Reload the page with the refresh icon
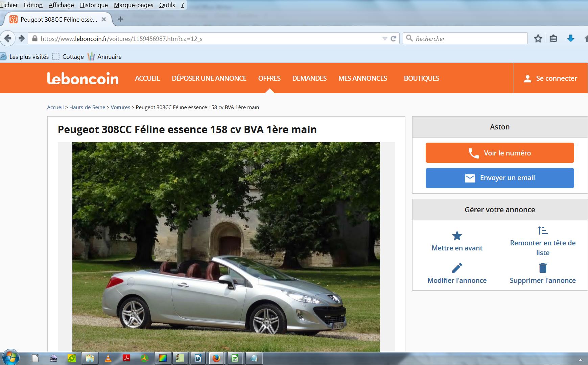The width and height of the screenshot is (588, 365). tap(393, 39)
